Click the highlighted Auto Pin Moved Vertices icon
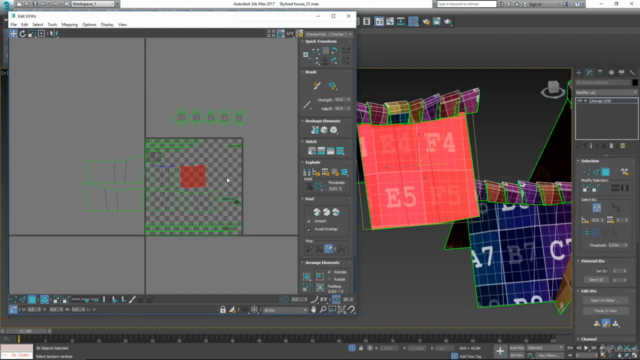This screenshot has height=360, width=640. click(329, 248)
